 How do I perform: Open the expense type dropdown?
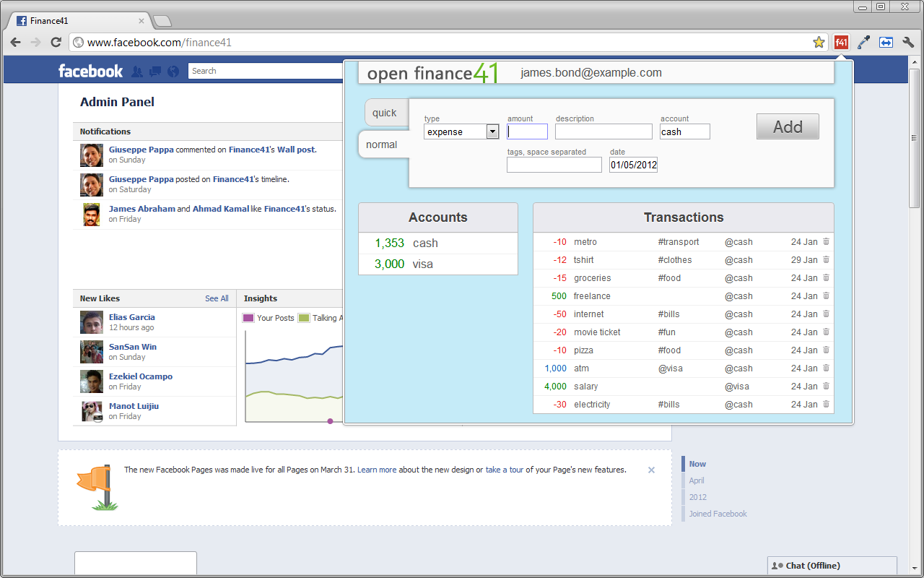[493, 131]
